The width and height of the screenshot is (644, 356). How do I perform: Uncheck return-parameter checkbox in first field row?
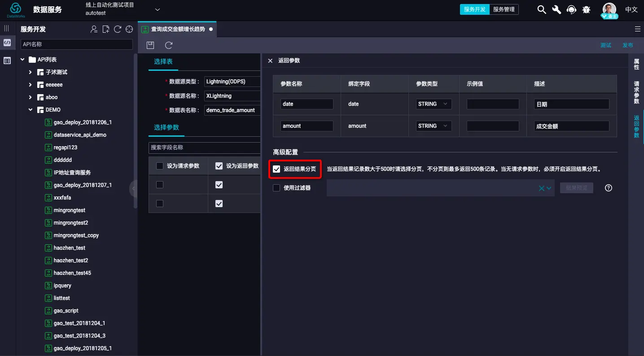point(219,185)
